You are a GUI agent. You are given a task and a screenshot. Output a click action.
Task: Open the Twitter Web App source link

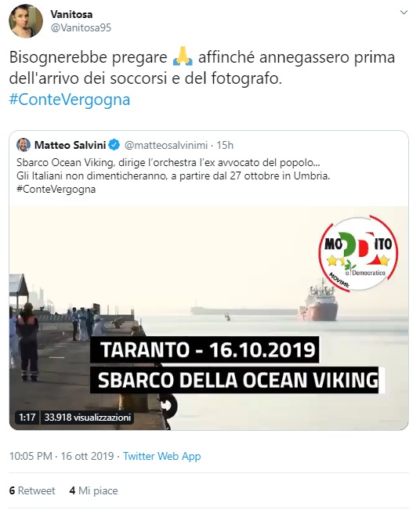point(162,456)
